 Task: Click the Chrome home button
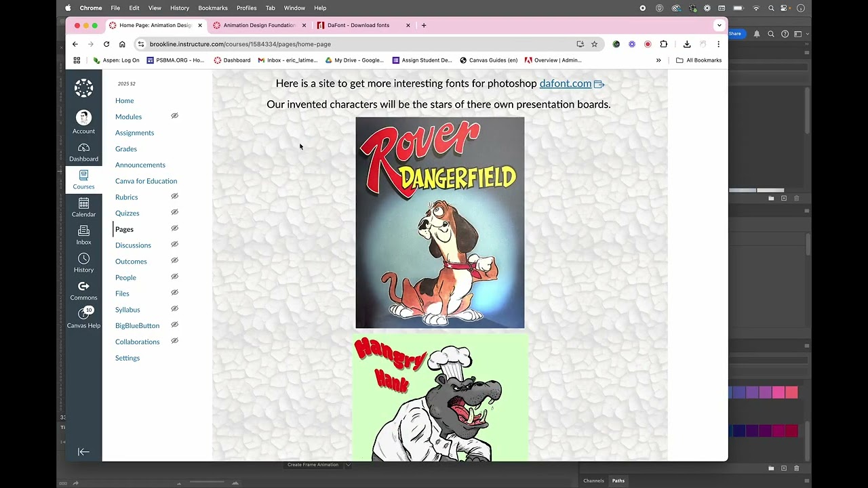pyautogui.click(x=122, y=44)
